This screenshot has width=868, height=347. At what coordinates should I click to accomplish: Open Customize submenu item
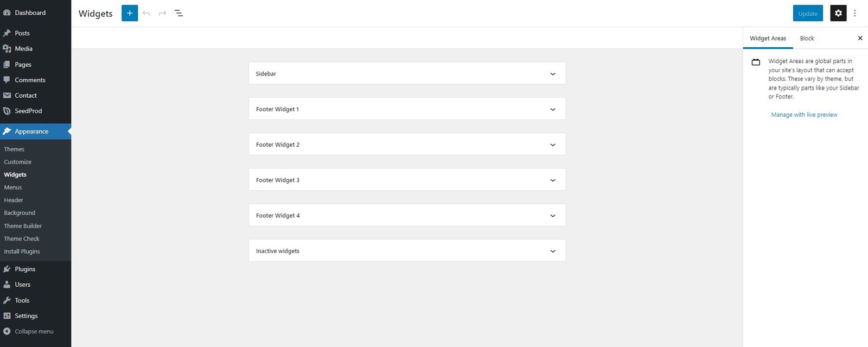(17, 162)
